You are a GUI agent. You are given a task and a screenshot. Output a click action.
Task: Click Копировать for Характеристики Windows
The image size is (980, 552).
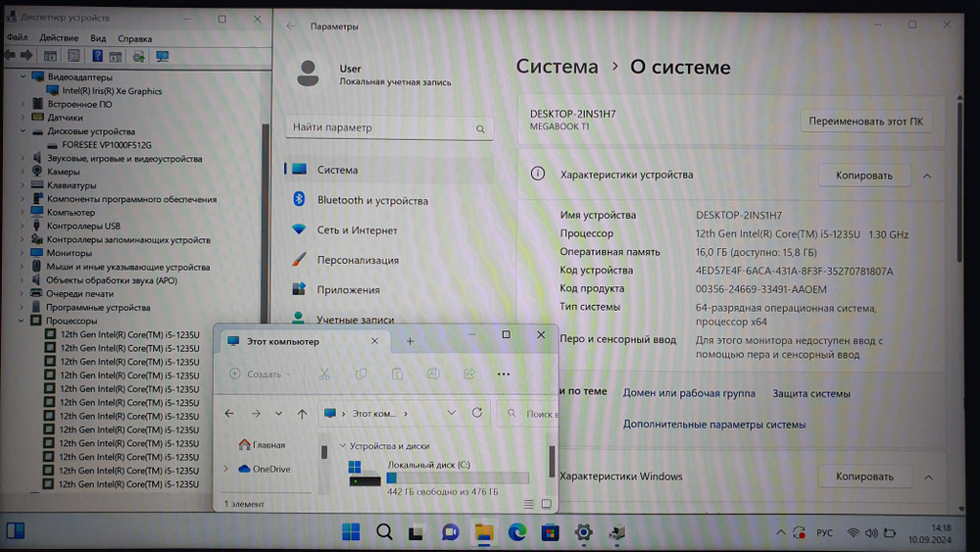864,477
